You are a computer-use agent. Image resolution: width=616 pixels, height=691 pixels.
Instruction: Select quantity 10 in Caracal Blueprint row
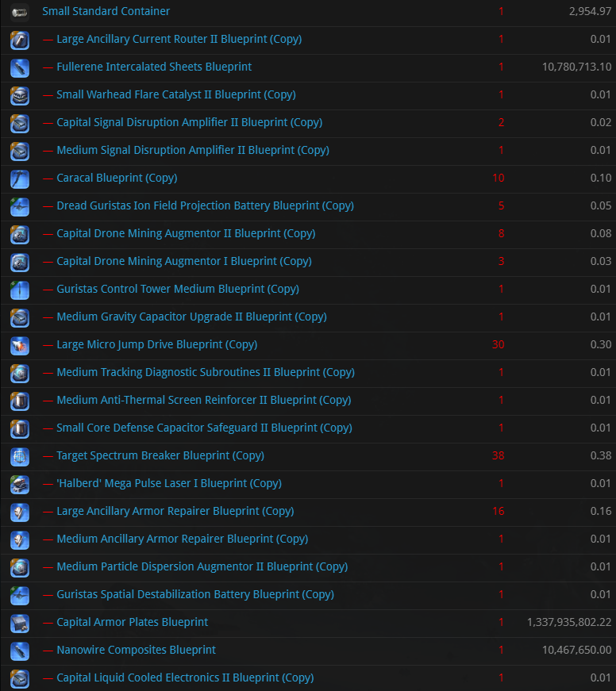pos(499,178)
